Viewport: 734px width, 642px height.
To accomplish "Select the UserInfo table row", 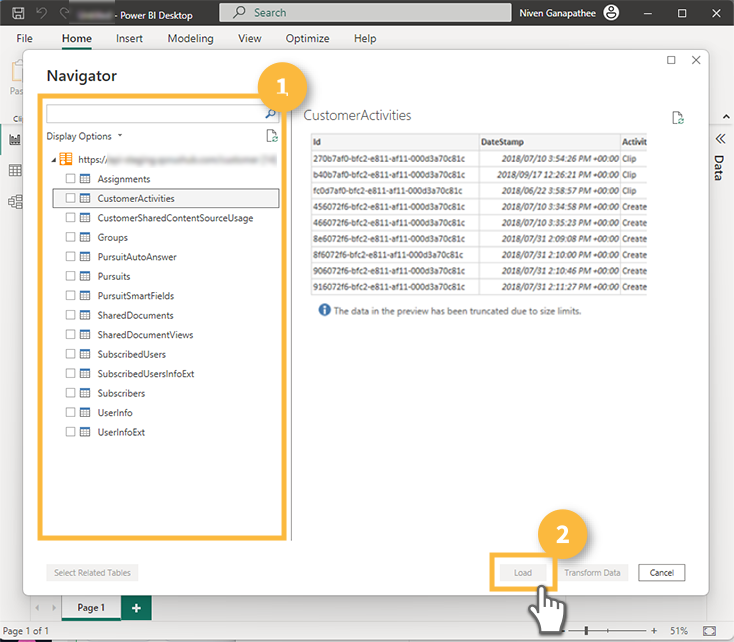I will [x=166, y=412].
